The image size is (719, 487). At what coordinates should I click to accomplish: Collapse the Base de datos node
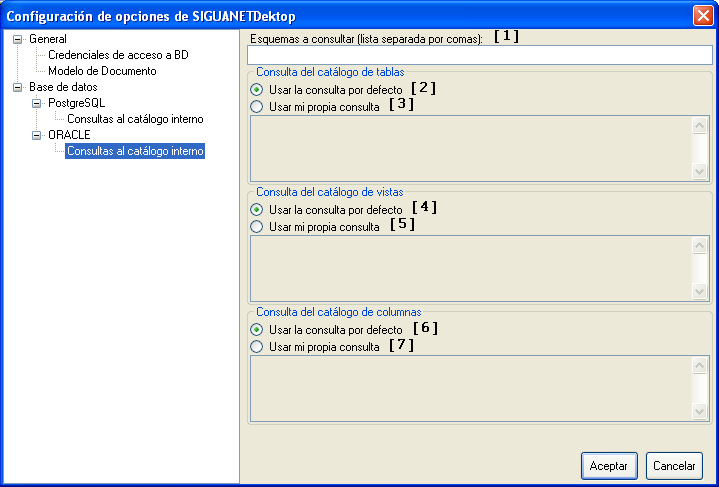pos(17,87)
